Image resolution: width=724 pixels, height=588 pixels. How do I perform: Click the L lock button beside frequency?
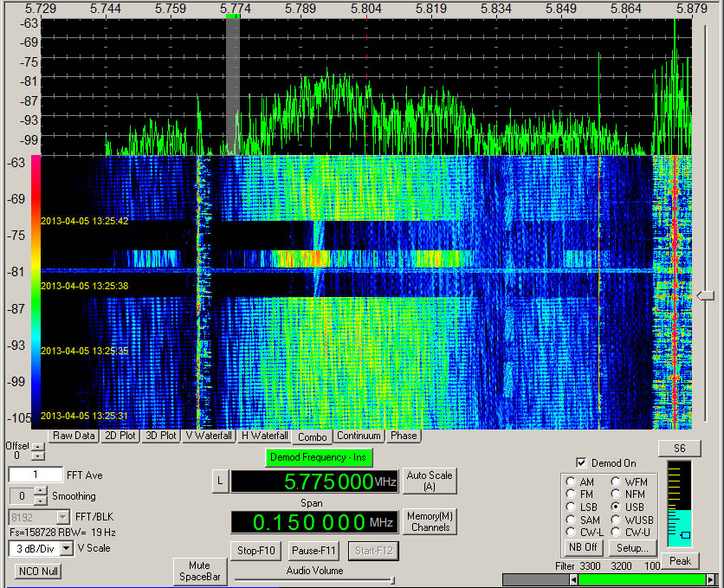point(220,481)
